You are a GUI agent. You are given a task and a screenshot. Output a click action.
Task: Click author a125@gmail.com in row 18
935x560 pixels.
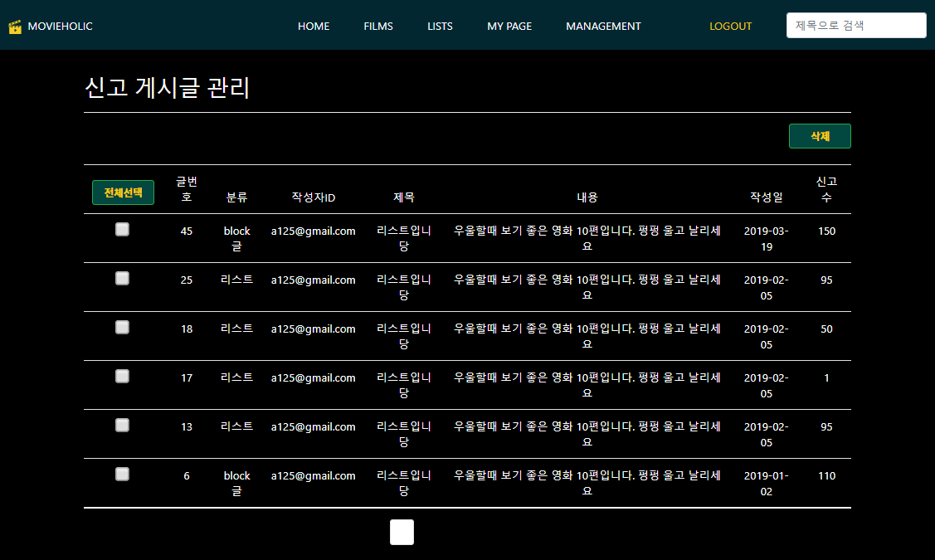click(313, 329)
